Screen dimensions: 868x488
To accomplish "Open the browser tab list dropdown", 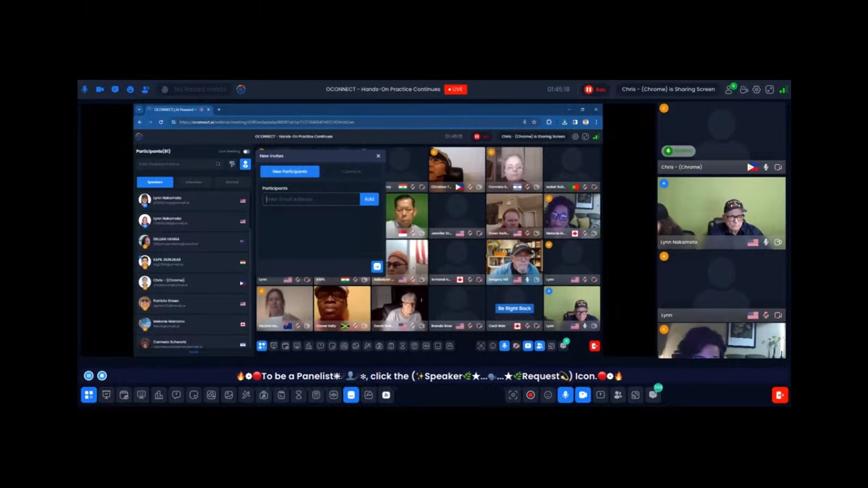I will [140, 109].
